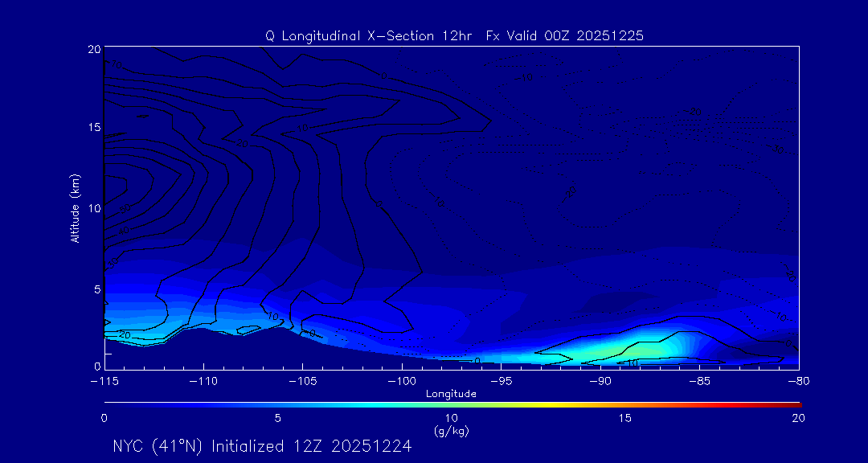Image resolution: width=868 pixels, height=463 pixels.
Task: Click the altitude axis "20" tick label
Action: (93, 49)
